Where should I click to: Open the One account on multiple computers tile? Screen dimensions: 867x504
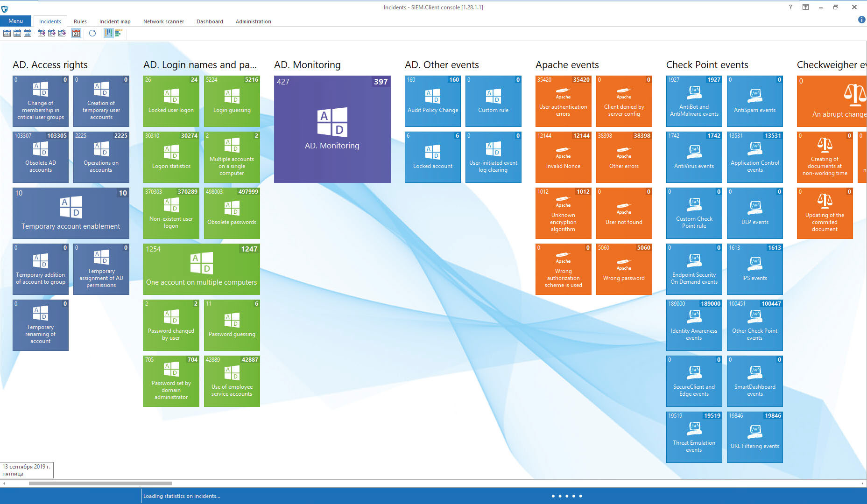(x=202, y=269)
